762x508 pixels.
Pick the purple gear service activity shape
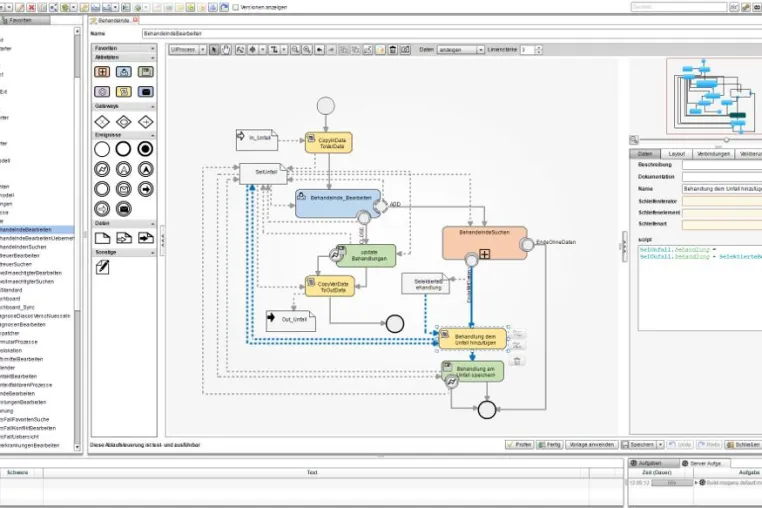(102, 91)
